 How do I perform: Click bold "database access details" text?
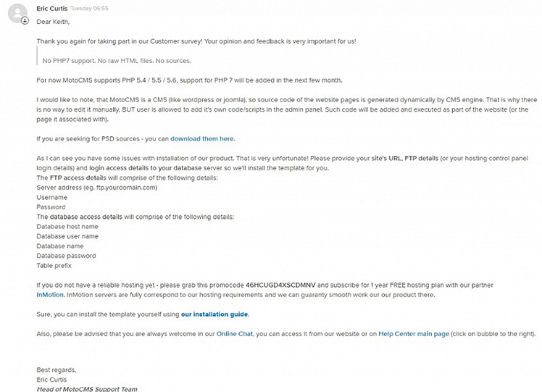(x=86, y=217)
